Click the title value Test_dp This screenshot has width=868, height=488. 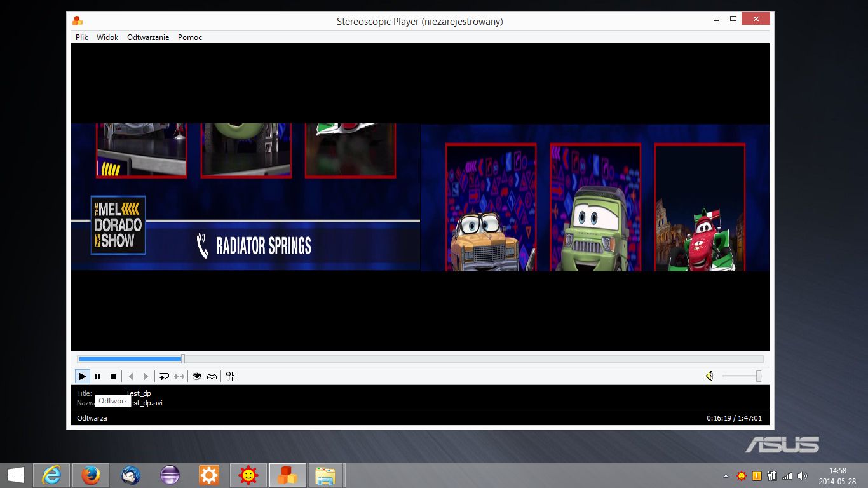coord(139,393)
